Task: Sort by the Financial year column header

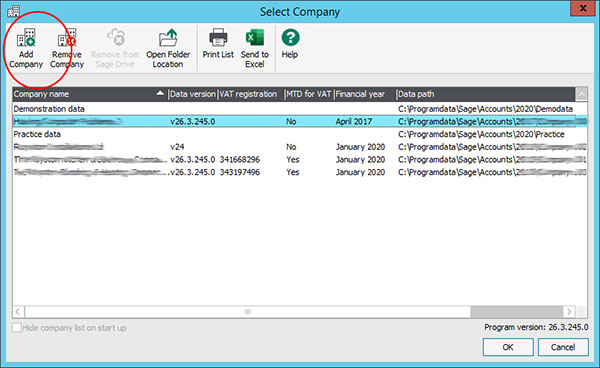Action: [365, 94]
